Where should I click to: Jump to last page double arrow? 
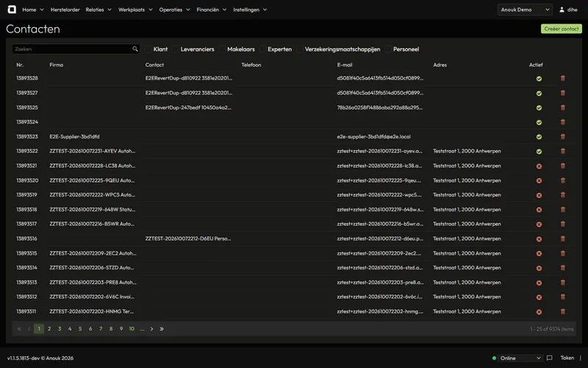click(x=162, y=329)
